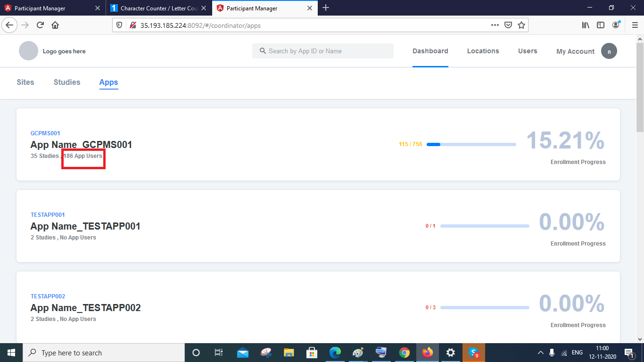Open the Windows notification center icon

pos(628,353)
